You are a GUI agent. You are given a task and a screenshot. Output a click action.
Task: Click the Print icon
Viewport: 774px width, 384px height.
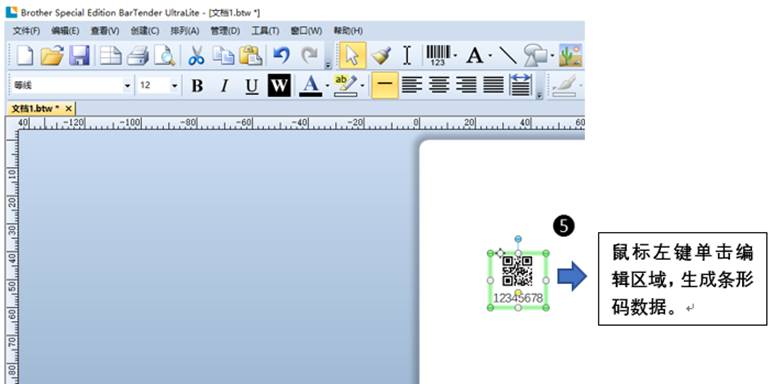(138, 55)
